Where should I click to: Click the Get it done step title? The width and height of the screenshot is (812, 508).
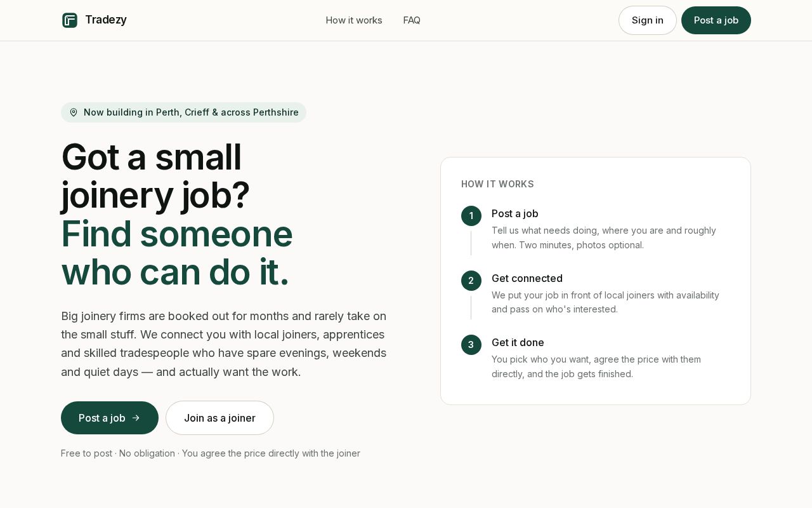tap(518, 343)
